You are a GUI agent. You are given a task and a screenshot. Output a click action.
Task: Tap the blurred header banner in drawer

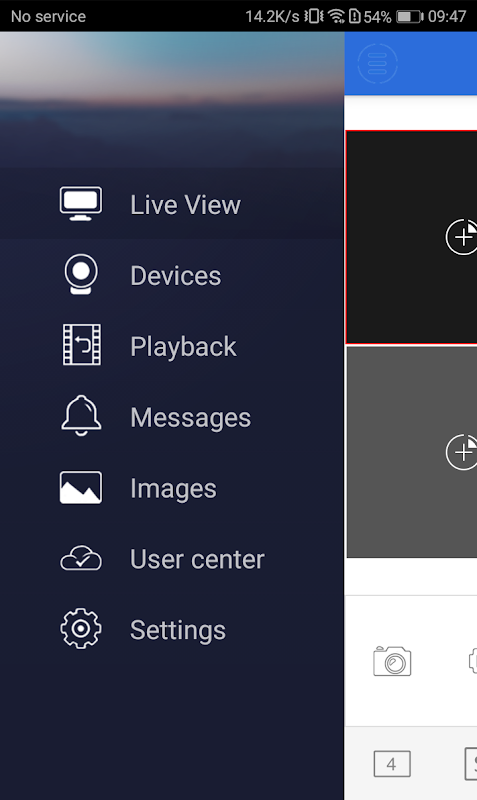[172, 100]
